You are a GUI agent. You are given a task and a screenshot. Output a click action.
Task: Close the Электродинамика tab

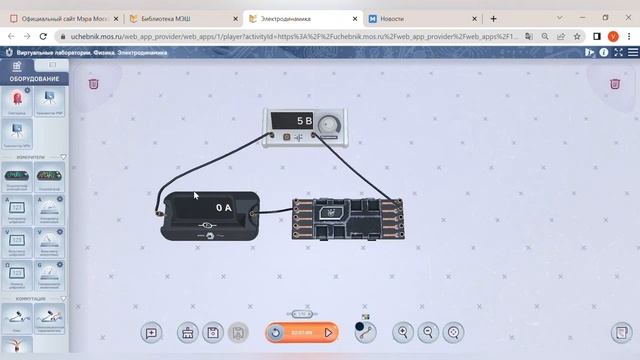tap(355, 19)
